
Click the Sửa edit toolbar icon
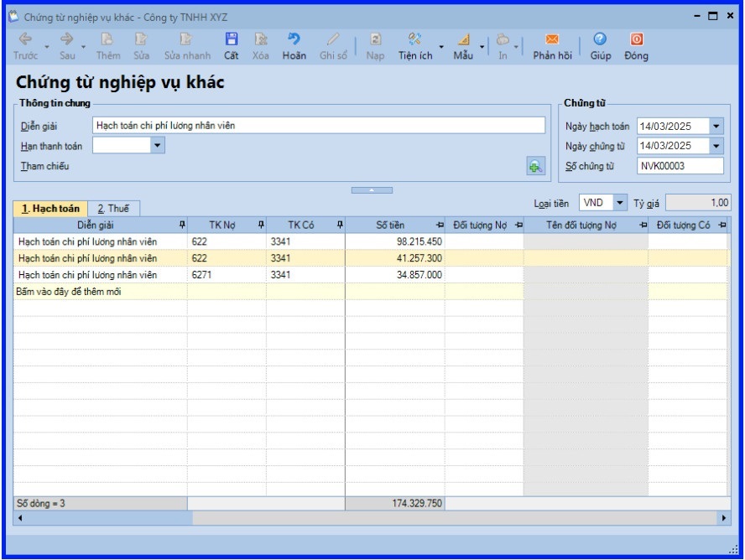coord(141,39)
